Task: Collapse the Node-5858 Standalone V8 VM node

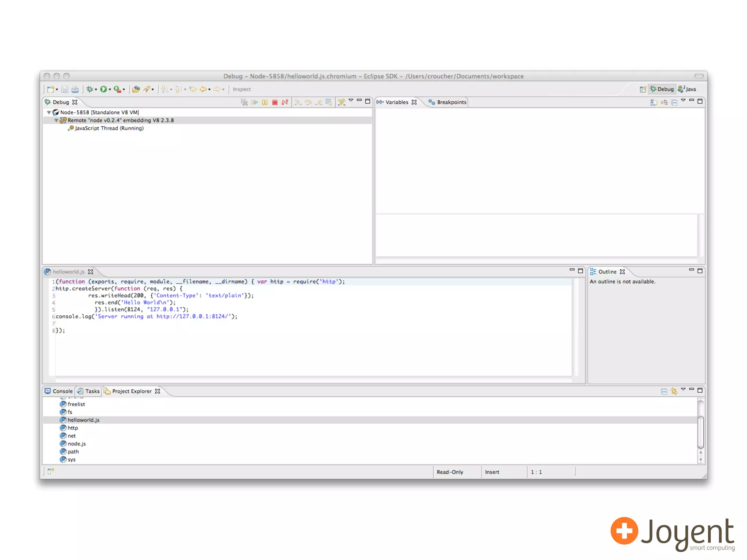Action: [49, 113]
